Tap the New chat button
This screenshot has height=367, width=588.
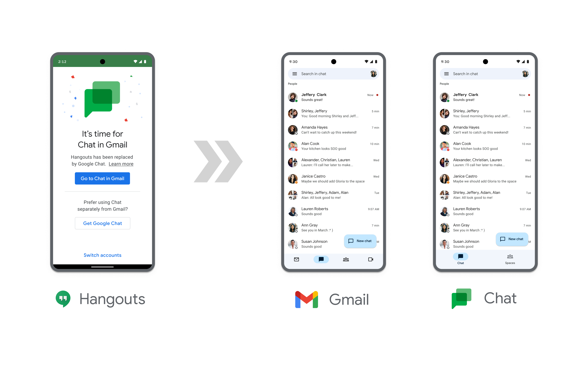click(360, 241)
